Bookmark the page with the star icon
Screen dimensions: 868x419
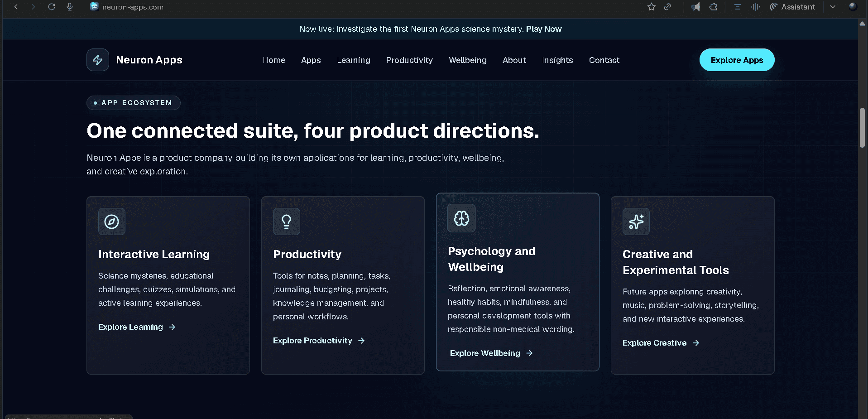point(651,7)
